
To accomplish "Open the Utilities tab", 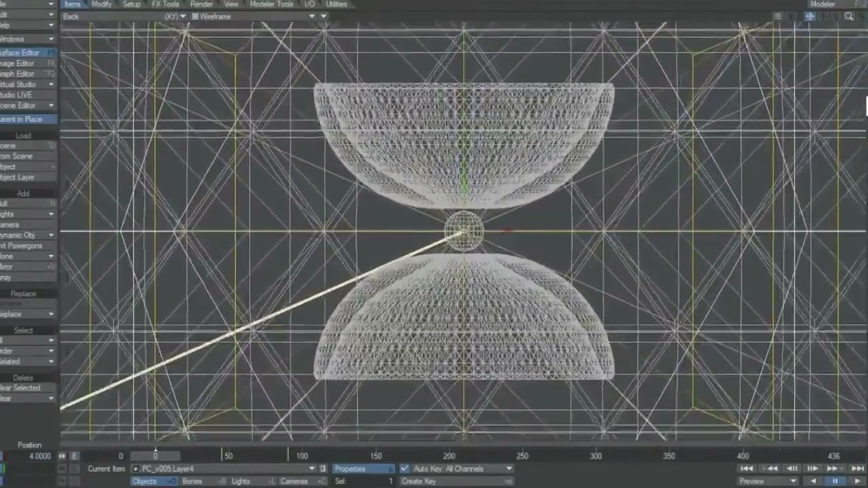I will click(336, 4).
